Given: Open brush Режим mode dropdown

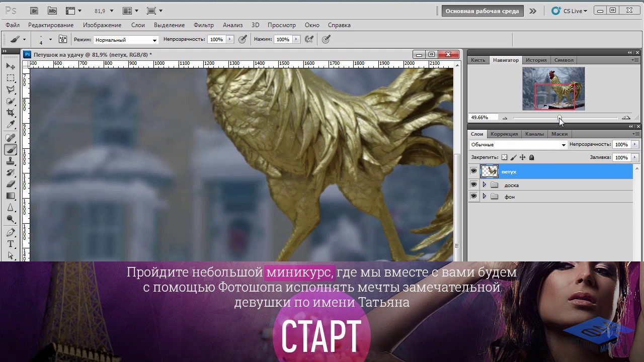Looking at the screenshot, I should point(126,40).
